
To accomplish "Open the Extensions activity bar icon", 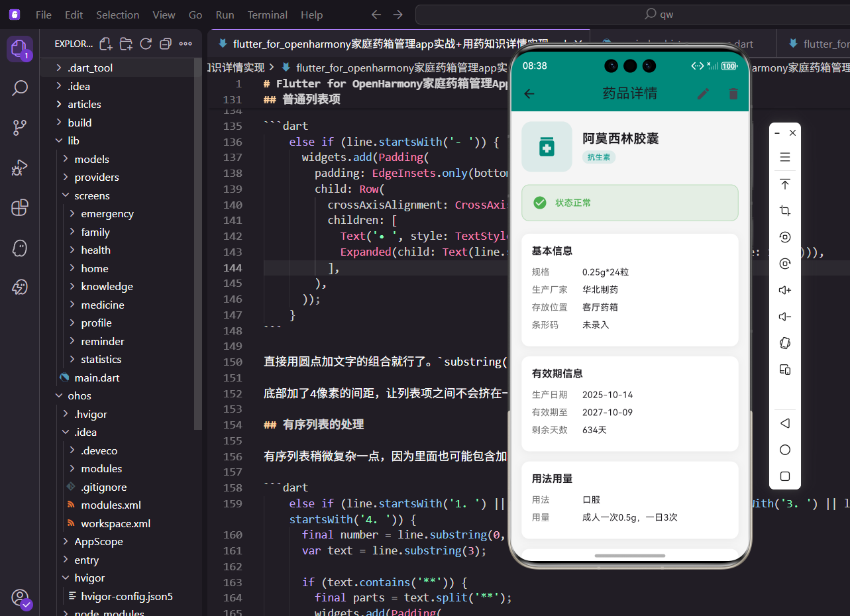I will click(20, 207).
